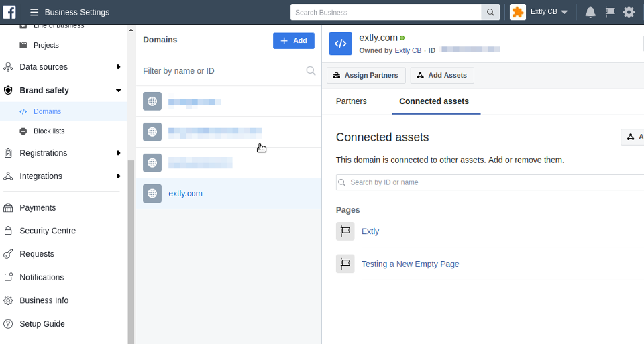
Task: Click the blue Add domain button
Action: (294, 41)
